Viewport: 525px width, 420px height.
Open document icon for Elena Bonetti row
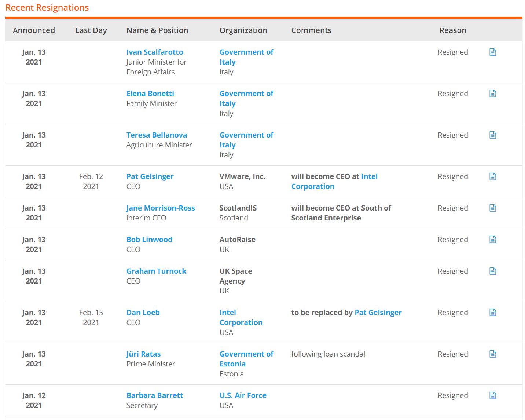point(493,94)
